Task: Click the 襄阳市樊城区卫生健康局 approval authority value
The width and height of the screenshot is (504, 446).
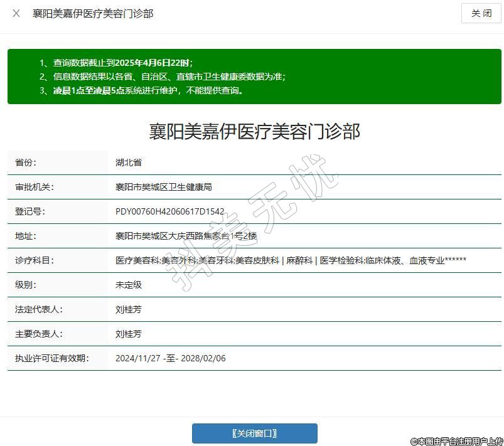Action: [164, 187]
